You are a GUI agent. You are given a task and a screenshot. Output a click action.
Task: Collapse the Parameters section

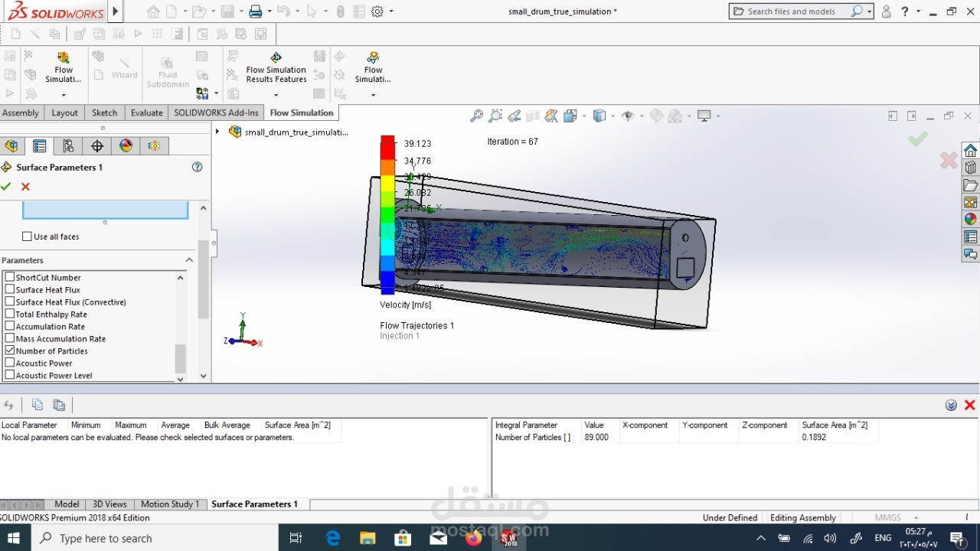pos(189,260)
